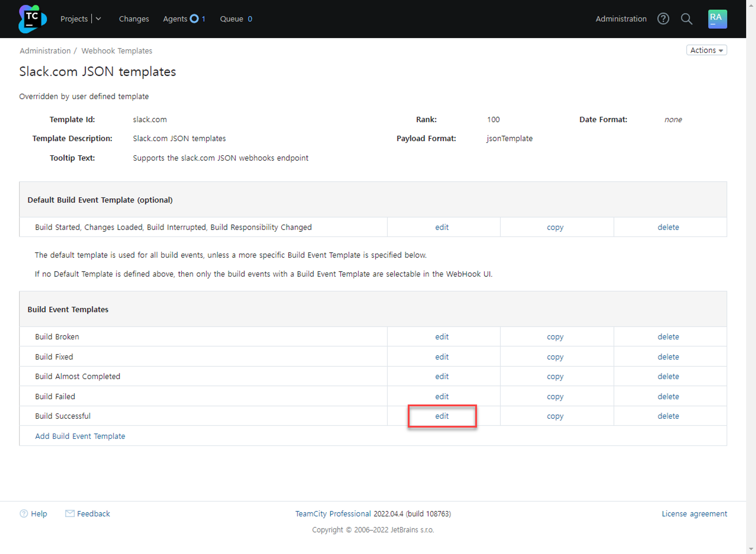Copy the Build Successful template

(555, 416)
